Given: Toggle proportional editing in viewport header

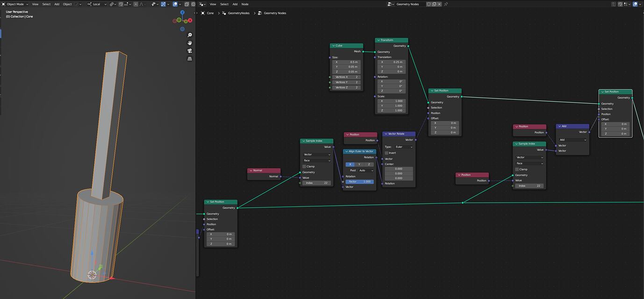Looking at the screenshot, I should pos(136,4).
